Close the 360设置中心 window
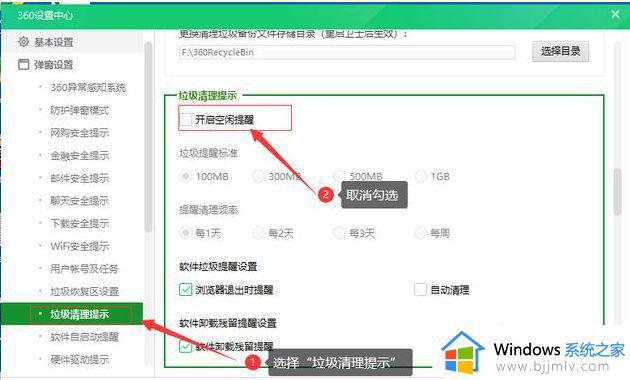 click(615, 14)
